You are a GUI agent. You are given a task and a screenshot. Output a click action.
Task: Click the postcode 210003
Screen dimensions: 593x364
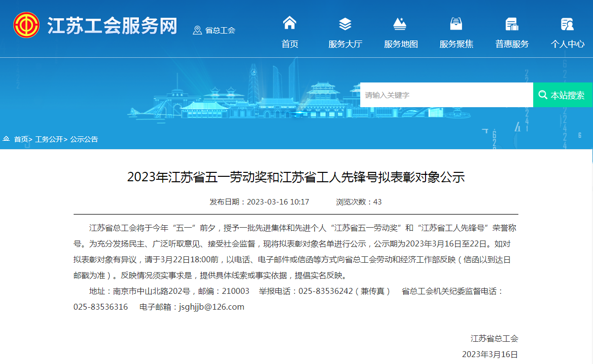[236, 291]
